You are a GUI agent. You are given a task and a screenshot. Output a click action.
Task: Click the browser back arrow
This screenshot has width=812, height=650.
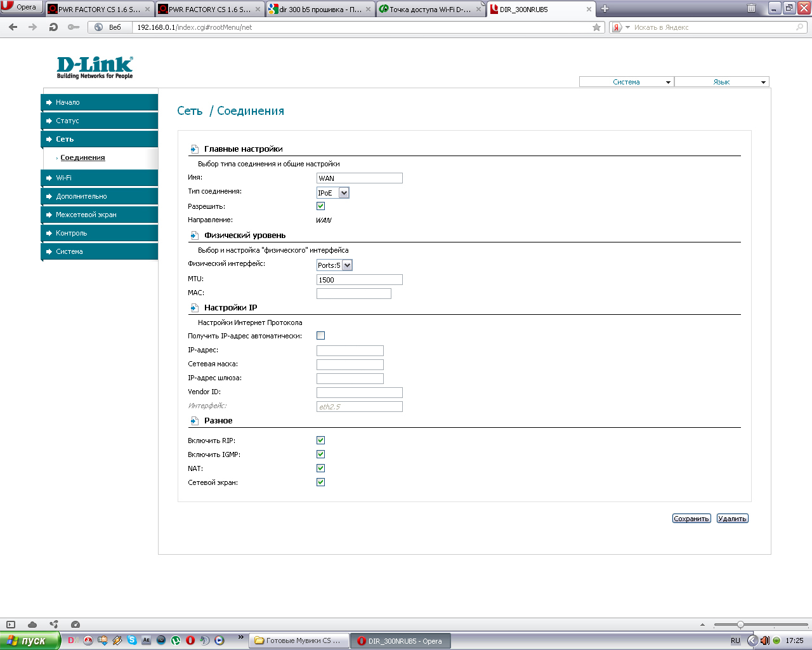point(13,27)
